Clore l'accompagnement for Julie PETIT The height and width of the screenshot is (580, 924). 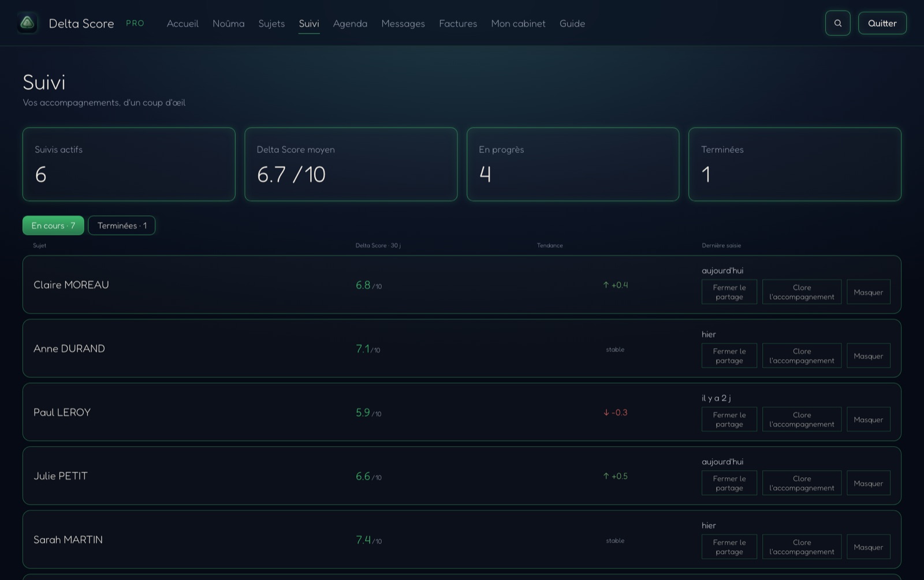tap(802, 483)
